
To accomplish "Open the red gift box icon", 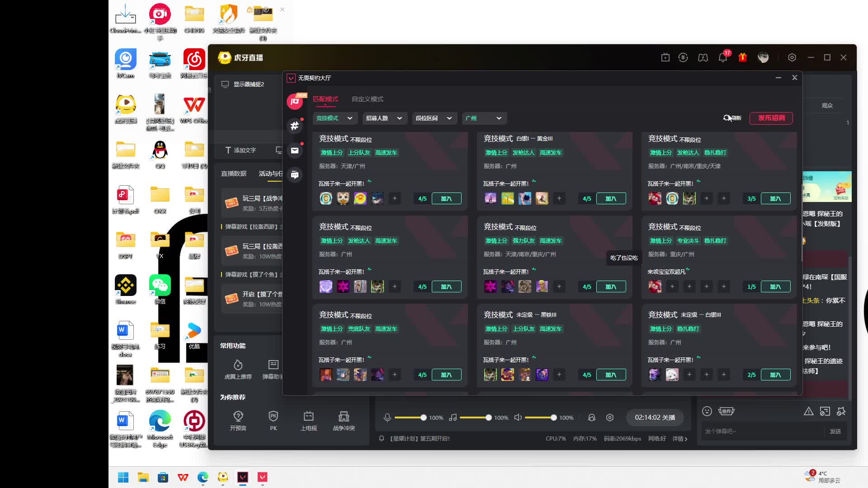I will (x=742, y=57).
